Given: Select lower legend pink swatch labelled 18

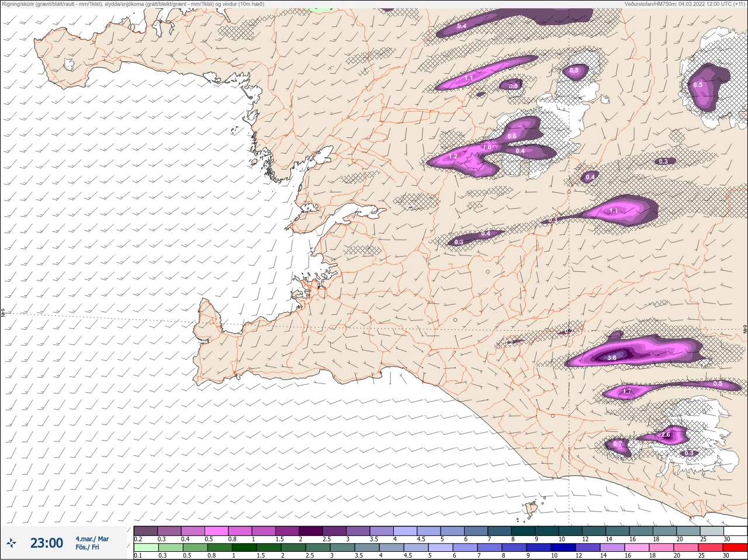Looking at the screenshot, I should [x=662, y=548].
